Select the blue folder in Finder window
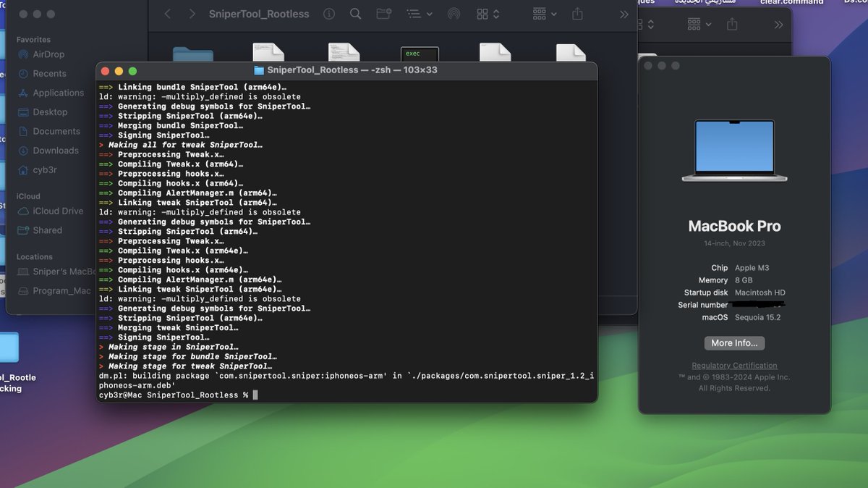Screen dimensions: 868x488 pos(193,54)
